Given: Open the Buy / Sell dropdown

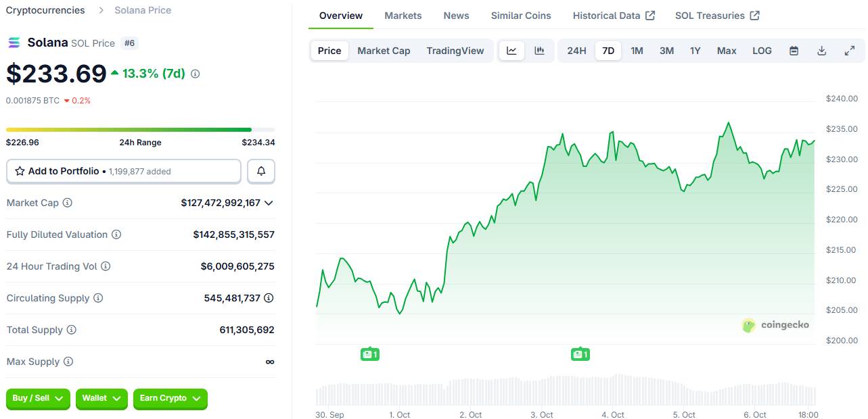Looking at the screenshot, I should [x=39, y=399].
